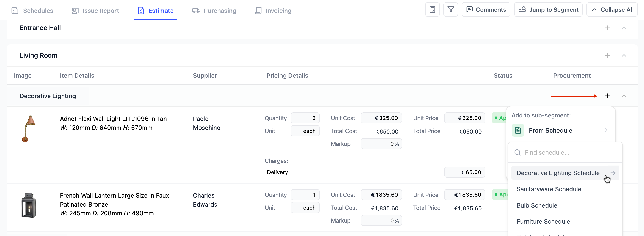
Task: Click the Living Room segment title
Action: coord(39,55)
